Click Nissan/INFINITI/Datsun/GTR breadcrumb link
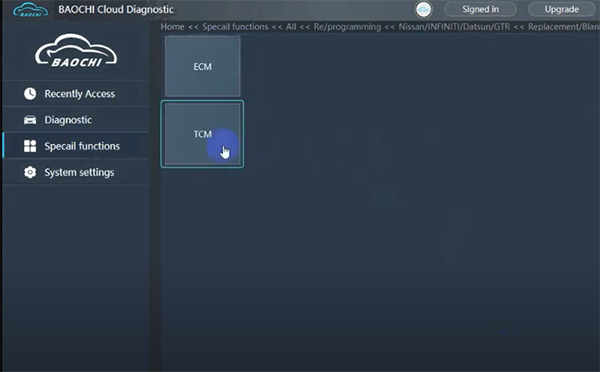This screenshot has height=372, width=600. 454,27
